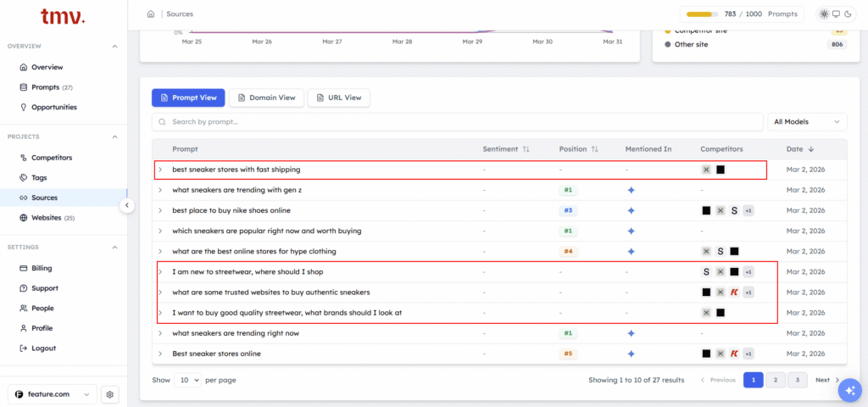Collapse the SETTINGS sidebar section
The width and height of the screenshot is (868, 407).
click(x=114, y=248)
